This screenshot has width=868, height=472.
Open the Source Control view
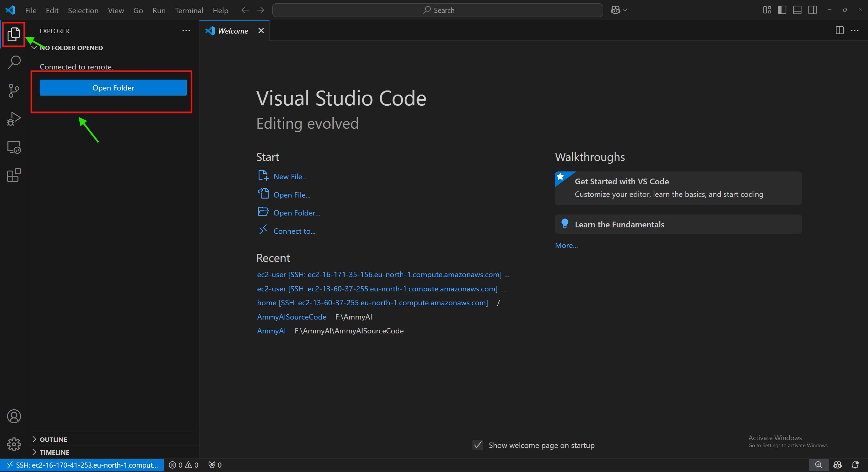pos(14,90)
